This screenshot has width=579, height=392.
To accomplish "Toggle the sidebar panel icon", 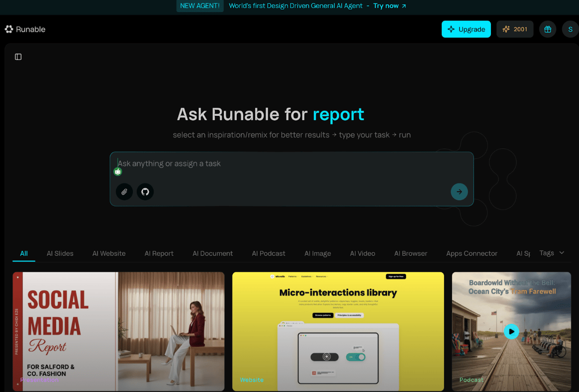I will click(18, 57).
